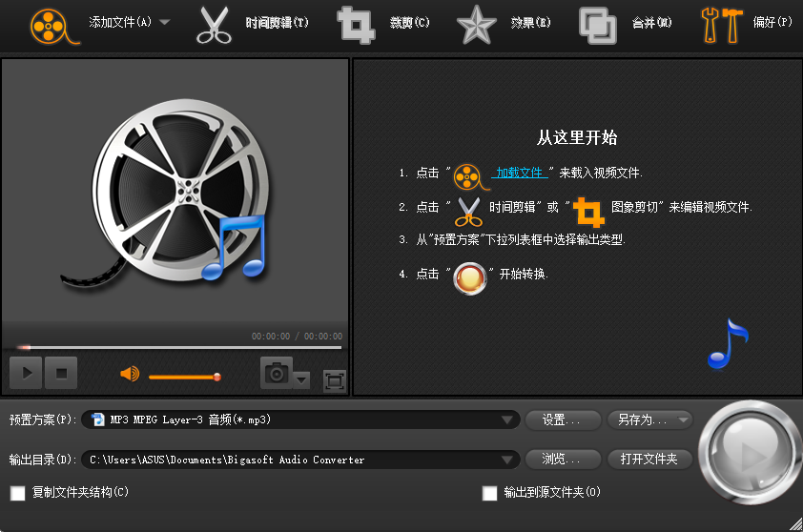This screenshot has width=803, height=532.
Task: Enable 复制文件夹结构(C) checkbox
Action: (18, 493)
